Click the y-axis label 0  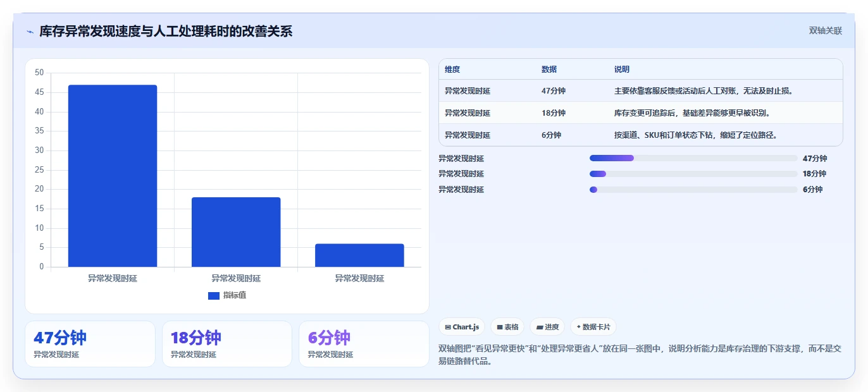point(42,267)
